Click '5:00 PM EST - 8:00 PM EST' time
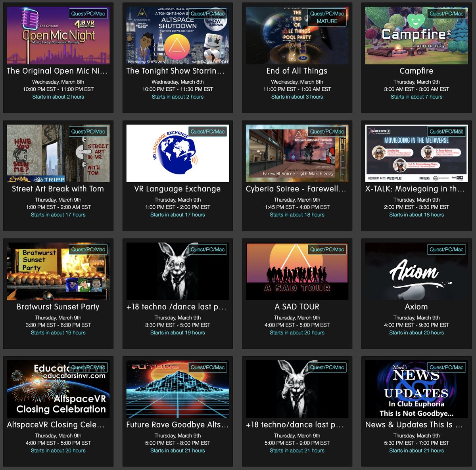 pos(178,443)
